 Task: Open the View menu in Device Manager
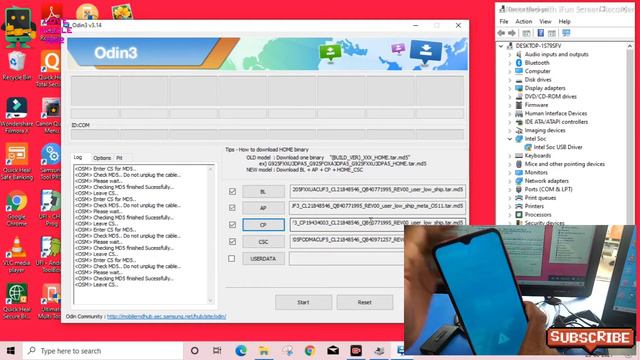pyautogui.click(x=545, y=22)
